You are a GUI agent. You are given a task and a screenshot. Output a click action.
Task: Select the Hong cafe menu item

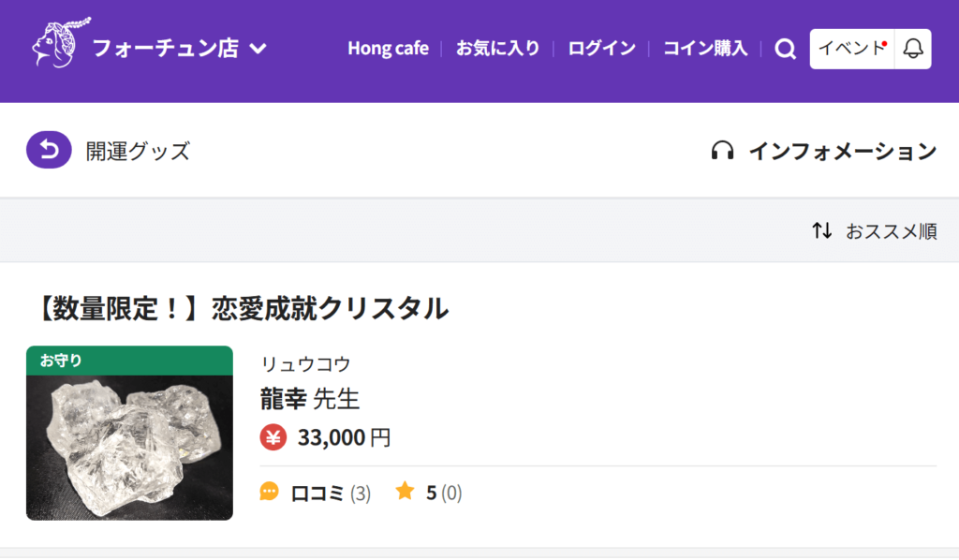(x=388, y=49)
